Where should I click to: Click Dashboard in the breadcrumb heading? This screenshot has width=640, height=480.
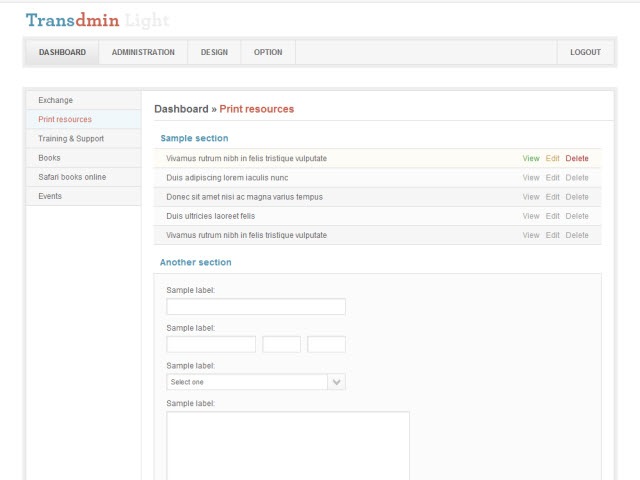[x=181, y=109]
